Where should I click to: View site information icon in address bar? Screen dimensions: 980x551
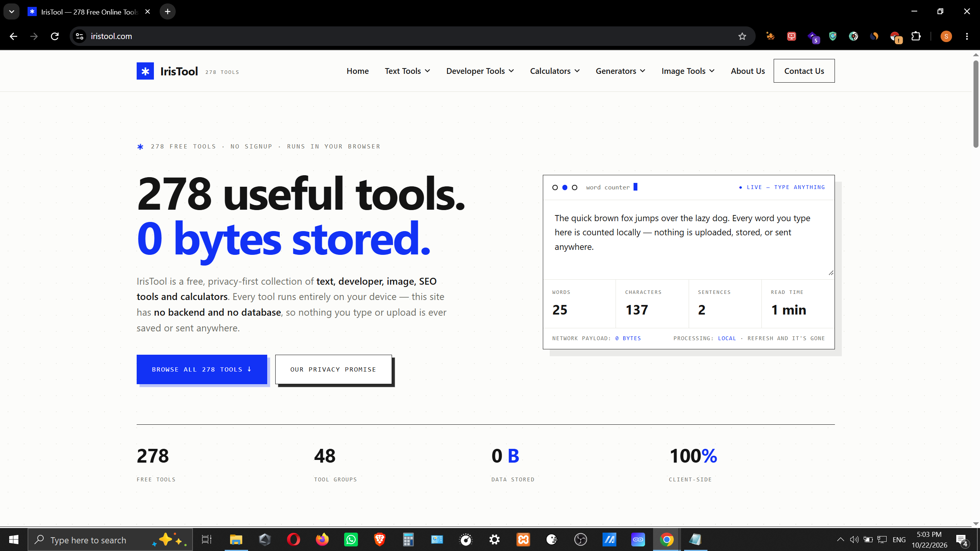click(80, 36)
